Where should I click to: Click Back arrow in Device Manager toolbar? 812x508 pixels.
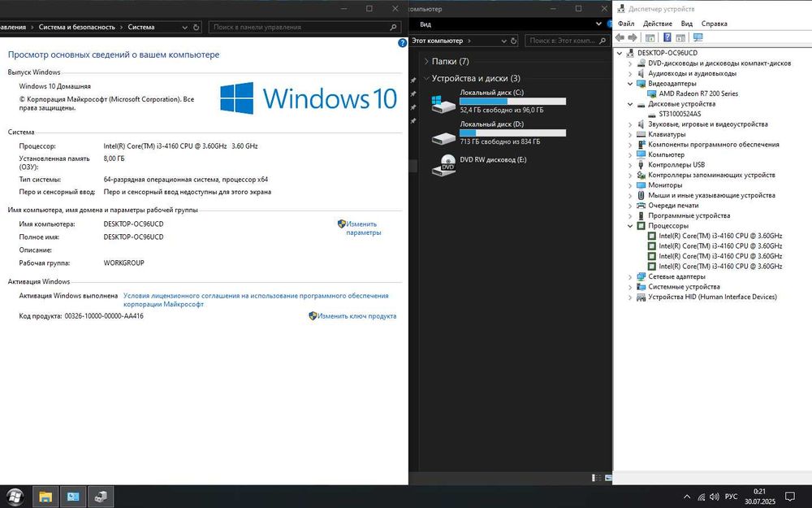pos(620,37)
